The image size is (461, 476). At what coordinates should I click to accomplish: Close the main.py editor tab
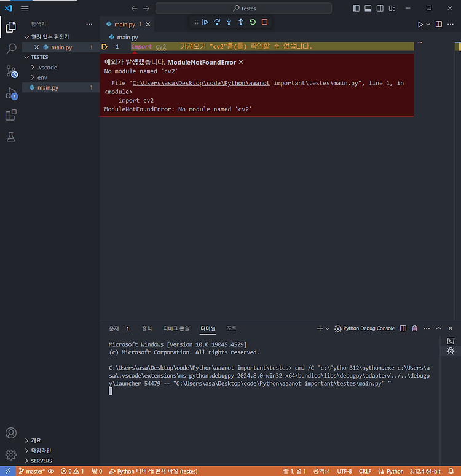148,24
